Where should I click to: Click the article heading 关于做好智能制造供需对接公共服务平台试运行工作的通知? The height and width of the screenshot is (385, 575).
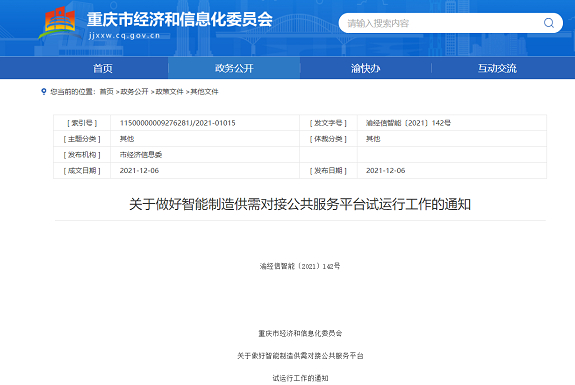coord(300,204)
